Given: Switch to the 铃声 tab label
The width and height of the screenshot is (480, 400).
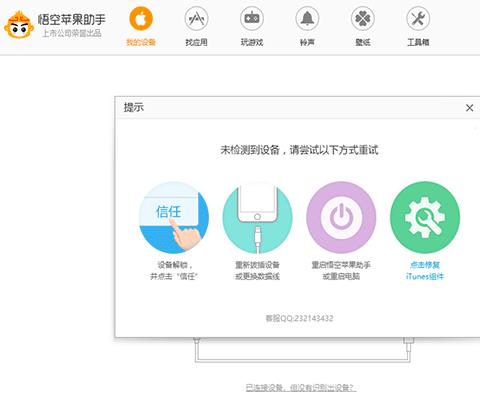Looking at the screenshot, I should [307, 42].
